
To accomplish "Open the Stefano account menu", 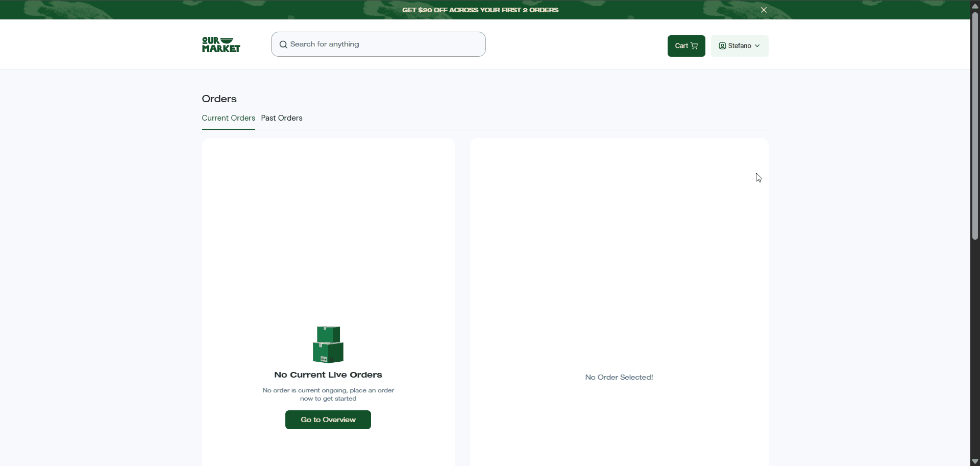I will (x=740, y=46).
